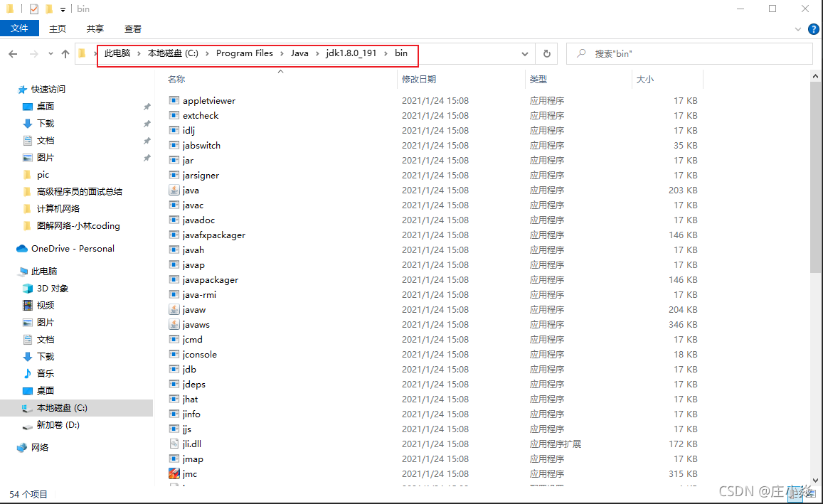Select the javaws executable icon
This screenshot has width=823, height=504.
(174, 324)
